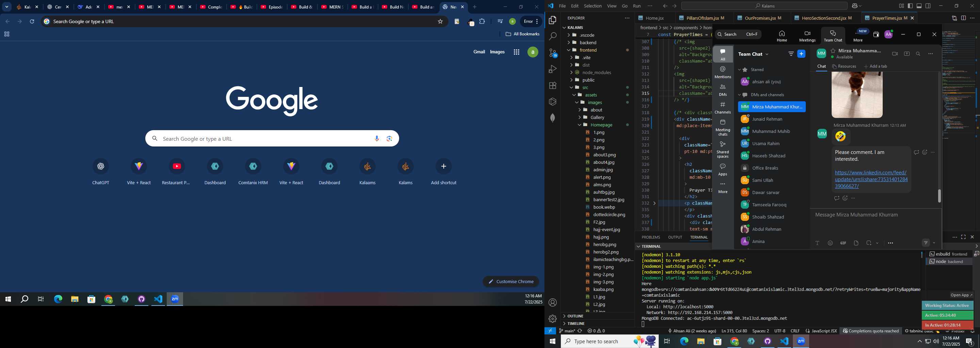Click the Zoom chat vertical scrollbar
This screenshot has height=348, width=980.
939,196
